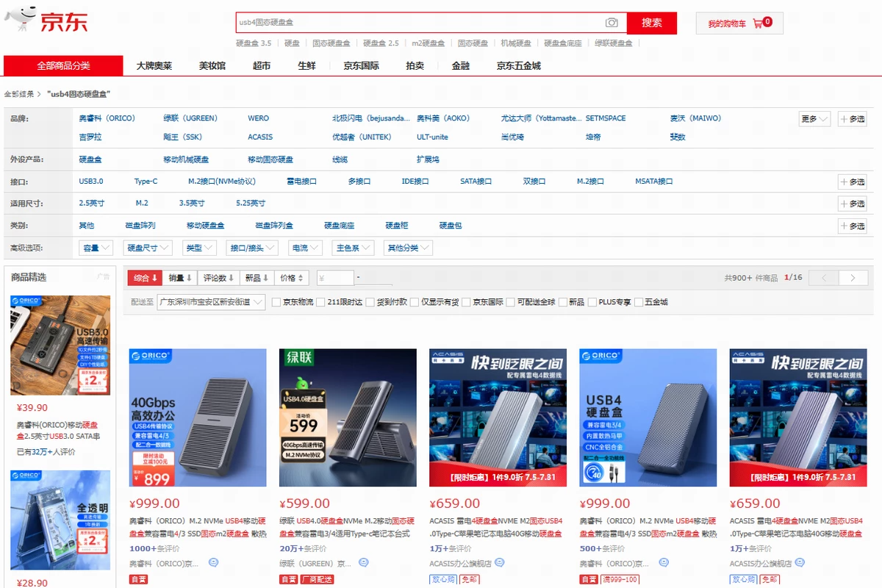Go to next results page arrow
882x588 pixels.
point(853,278)
